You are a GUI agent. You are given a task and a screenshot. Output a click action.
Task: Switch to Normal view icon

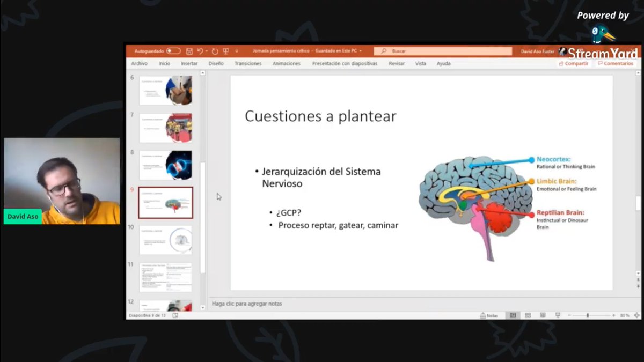click(x=513, y=315)
